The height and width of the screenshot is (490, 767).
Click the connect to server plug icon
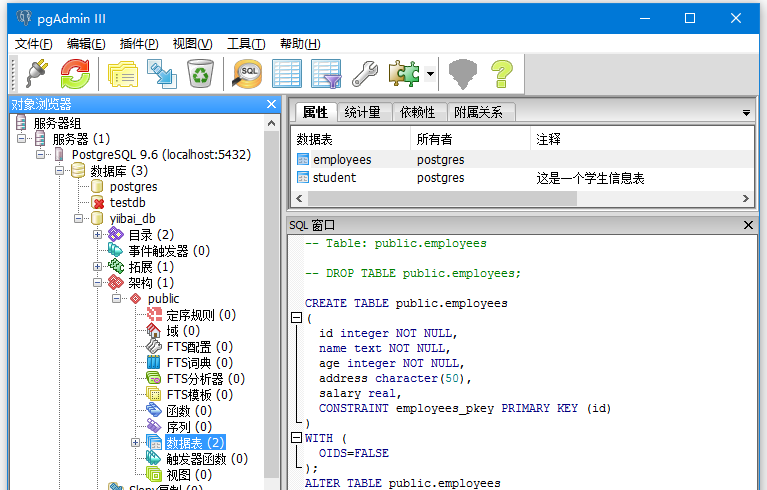[38, 73]
